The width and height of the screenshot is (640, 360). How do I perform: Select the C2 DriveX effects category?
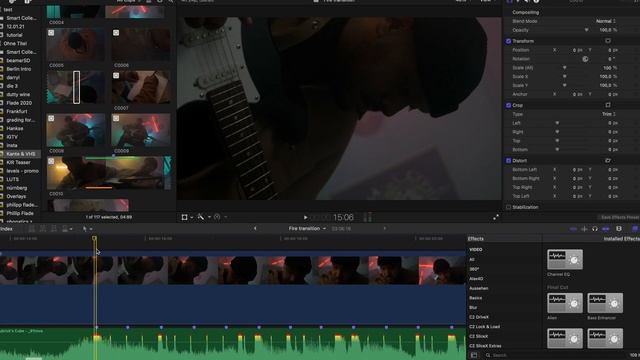pos(479,317)
